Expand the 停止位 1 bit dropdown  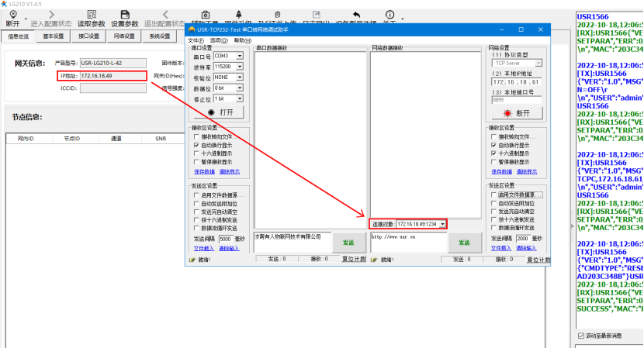point(240,98)
